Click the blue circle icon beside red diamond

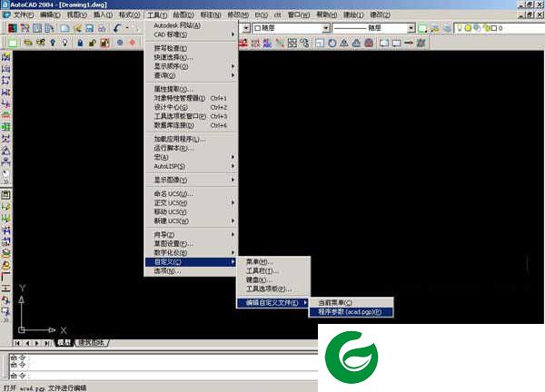(x=120, y=43)
